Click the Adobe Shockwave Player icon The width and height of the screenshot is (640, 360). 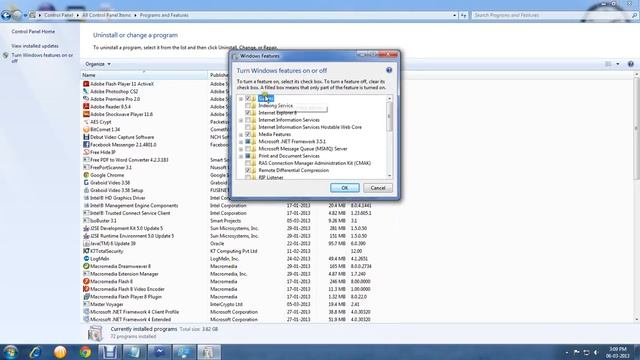pyautogui.click(x=86, y=114)
